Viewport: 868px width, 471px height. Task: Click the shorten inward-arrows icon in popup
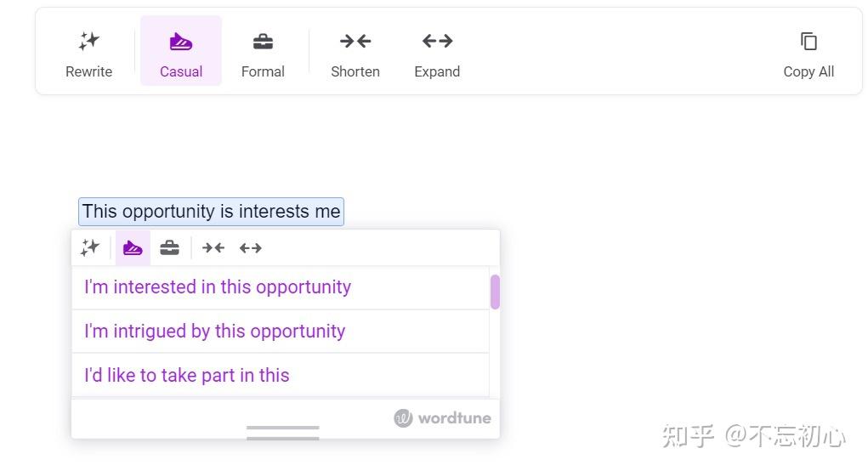[x=213, y=248]
